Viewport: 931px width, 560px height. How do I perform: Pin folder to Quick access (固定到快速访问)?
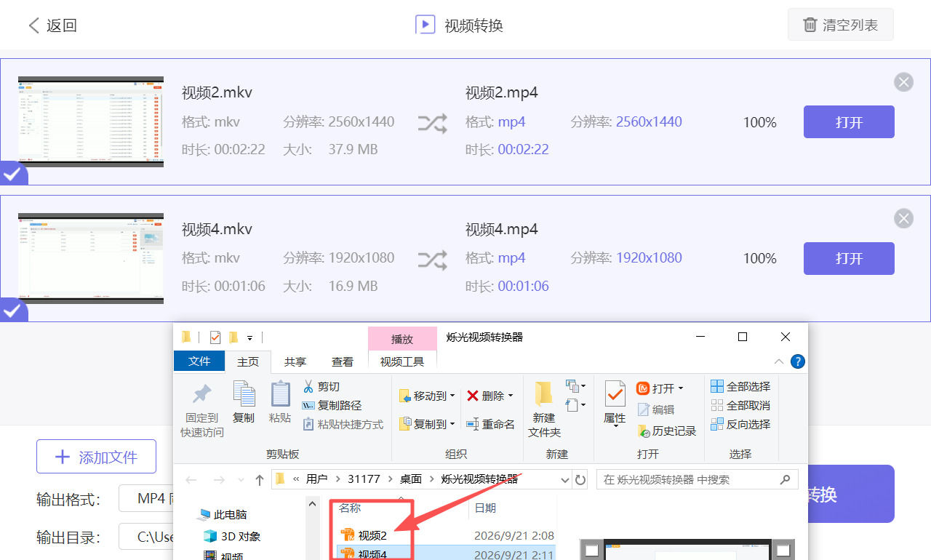202,411
